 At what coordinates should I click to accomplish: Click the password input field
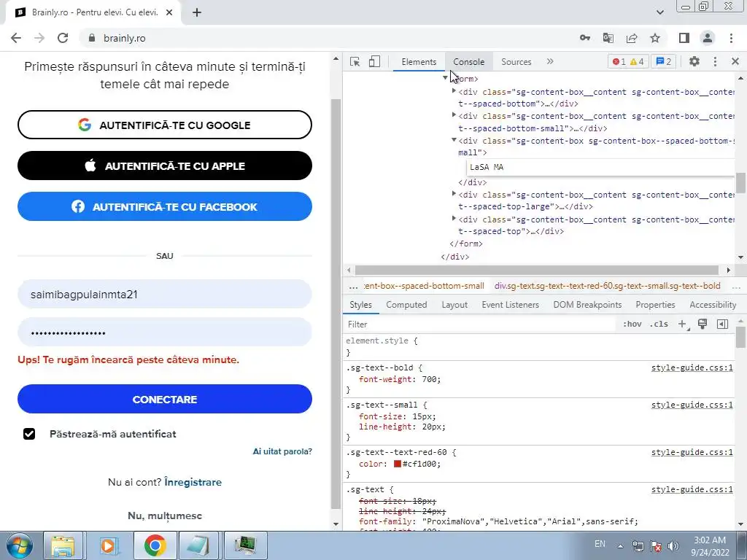165,332
